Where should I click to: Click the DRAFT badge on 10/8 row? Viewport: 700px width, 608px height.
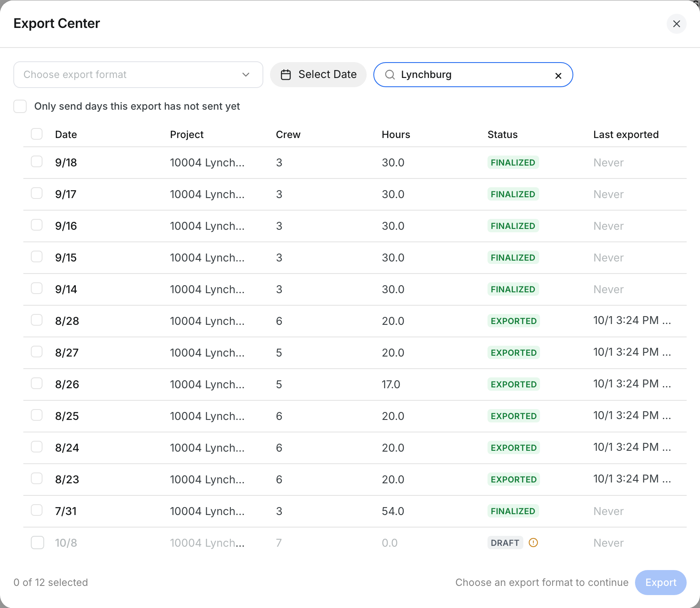click(x=505, y=543)
